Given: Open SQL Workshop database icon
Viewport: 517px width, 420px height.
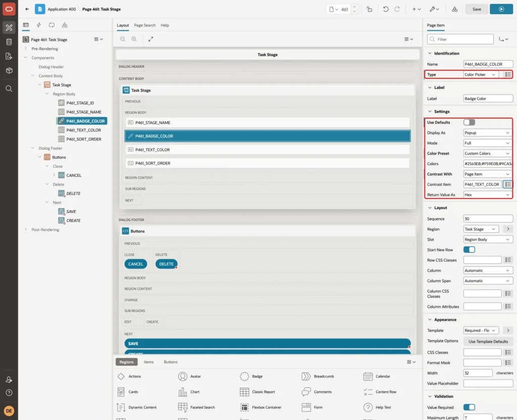Looking at the screenshot, I should (x=9, y=42).
